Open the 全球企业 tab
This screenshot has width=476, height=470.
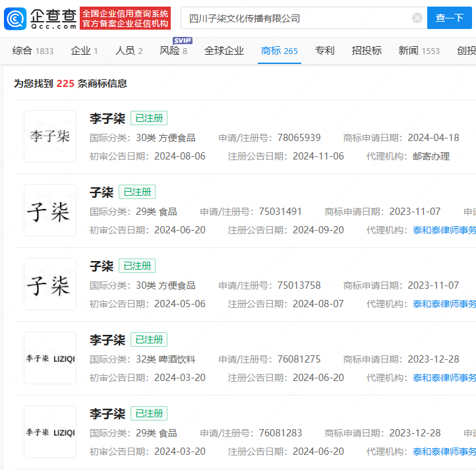coord(224,51)
